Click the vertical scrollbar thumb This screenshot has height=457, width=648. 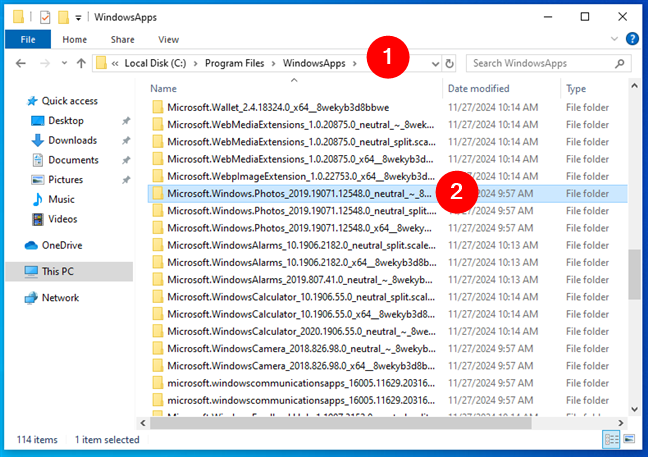[x=634, y=274]
